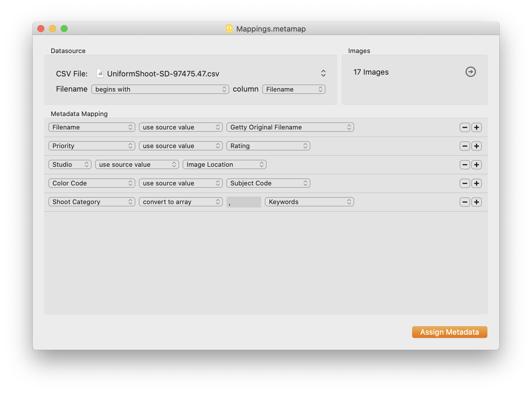Add a row after Shoot Category mapping

tap(477, 202)
